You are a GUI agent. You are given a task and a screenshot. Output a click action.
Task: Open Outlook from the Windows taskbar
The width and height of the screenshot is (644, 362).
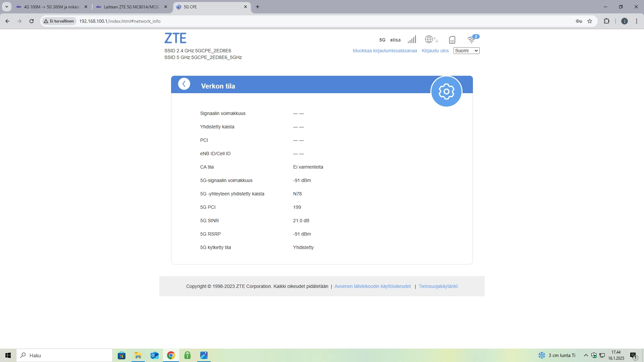point(154,355)
